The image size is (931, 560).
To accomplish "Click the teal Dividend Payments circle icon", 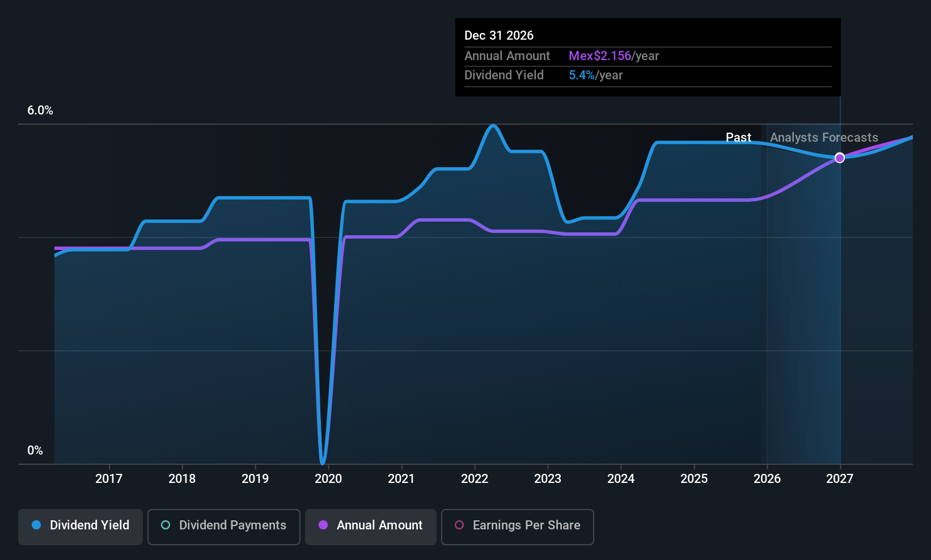I will coord(165,525).
